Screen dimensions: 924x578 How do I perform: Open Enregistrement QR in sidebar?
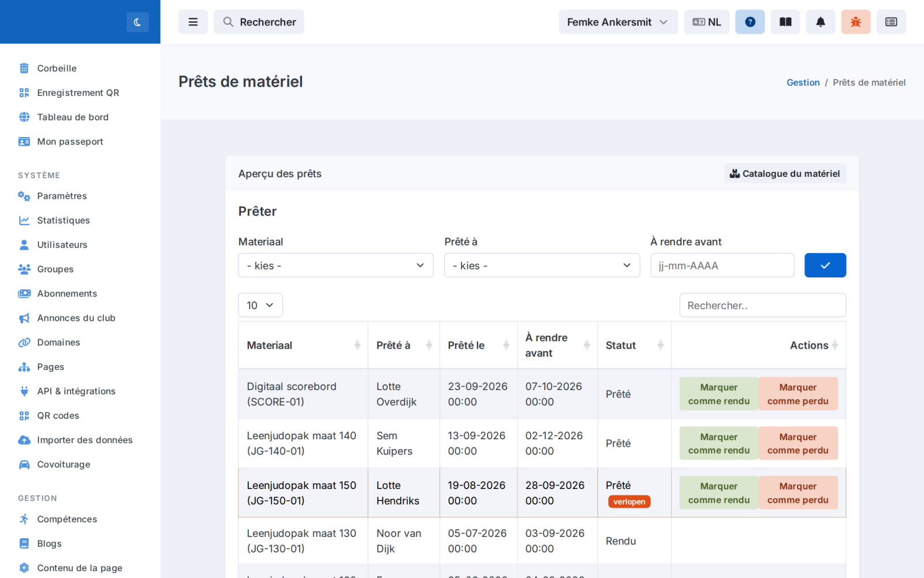[x=78, y=92]
